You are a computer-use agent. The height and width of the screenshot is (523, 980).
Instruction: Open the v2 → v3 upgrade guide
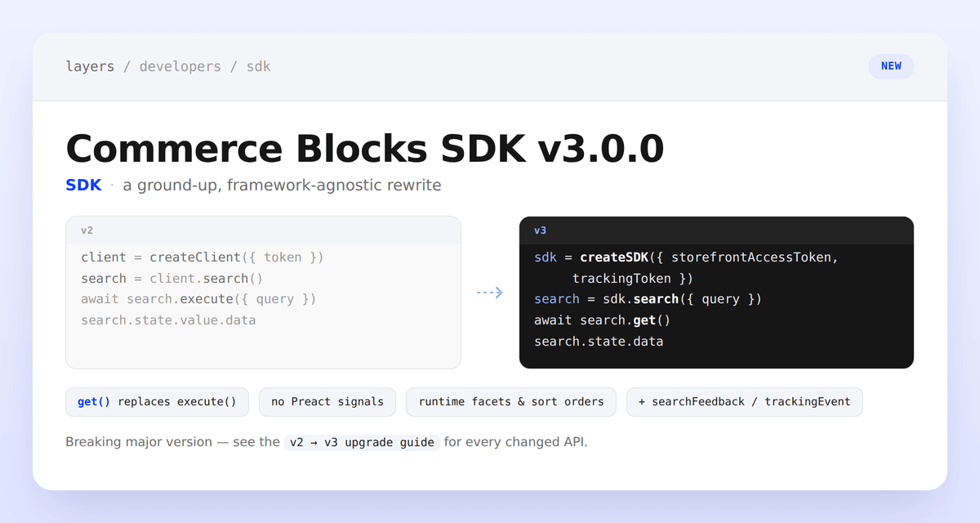pyautogui.click(x=362, y=443)
